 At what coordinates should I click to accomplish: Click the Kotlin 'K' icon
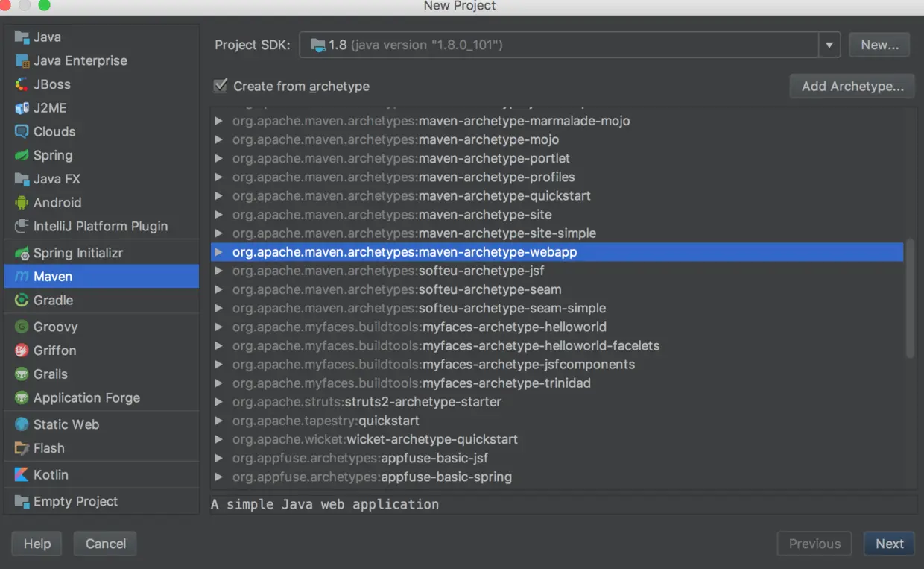point(22,475)
